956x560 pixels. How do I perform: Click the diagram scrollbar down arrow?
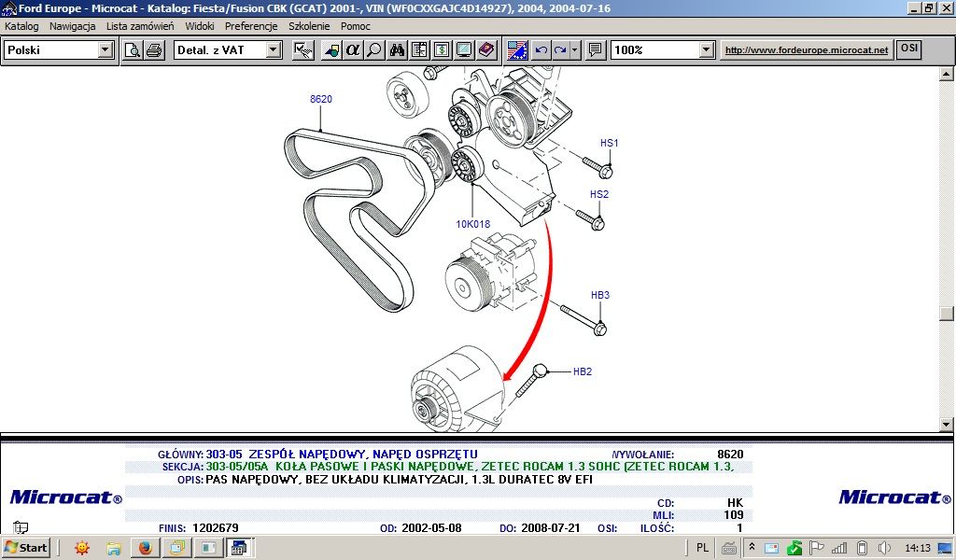[x=947, y=425]
